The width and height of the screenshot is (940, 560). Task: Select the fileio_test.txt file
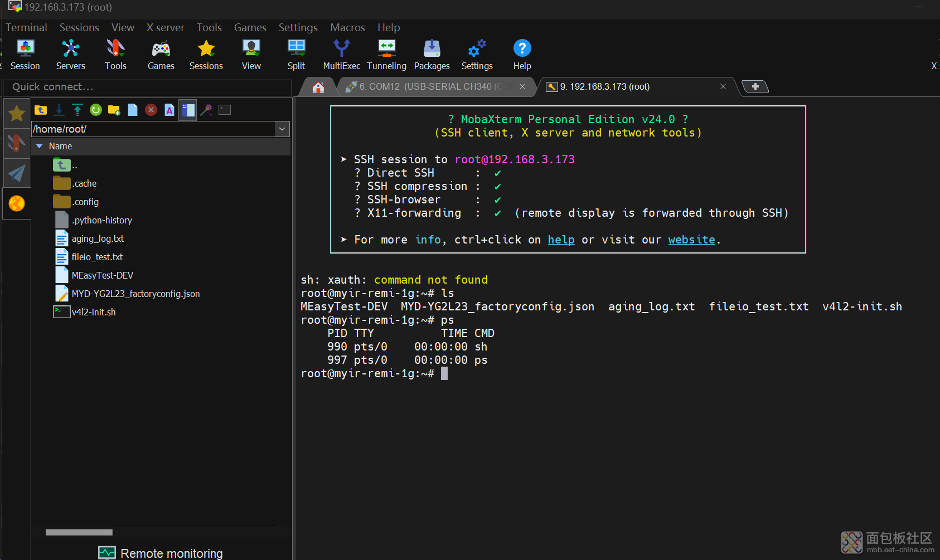(x=89, y=257)
